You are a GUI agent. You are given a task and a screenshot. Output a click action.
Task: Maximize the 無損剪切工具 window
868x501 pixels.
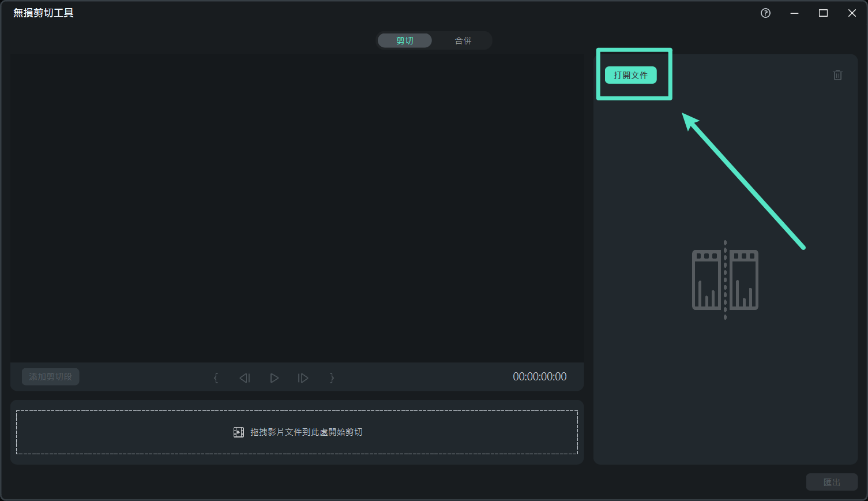[823, 13]
